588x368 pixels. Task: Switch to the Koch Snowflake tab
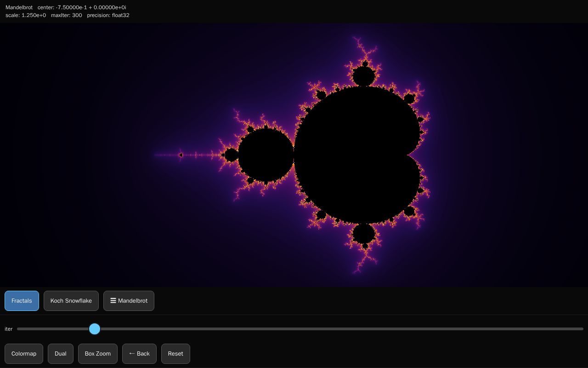pyautogui.click(x=71, y=301)
